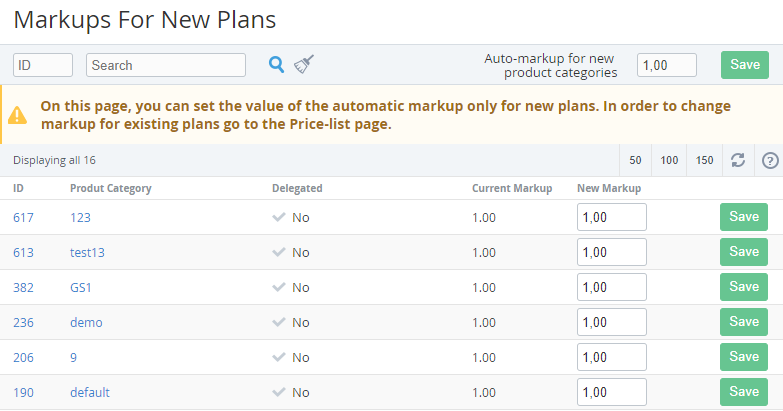Image resolution: width=783 pixels, height=411 pixels.
Task: Click the ID filter input field
Action: [43, 65]
